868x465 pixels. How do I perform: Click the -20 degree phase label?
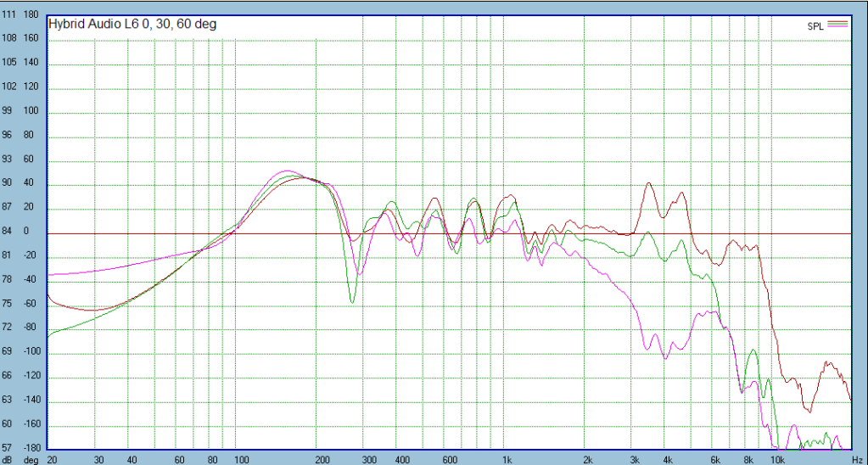click(30, 255)
